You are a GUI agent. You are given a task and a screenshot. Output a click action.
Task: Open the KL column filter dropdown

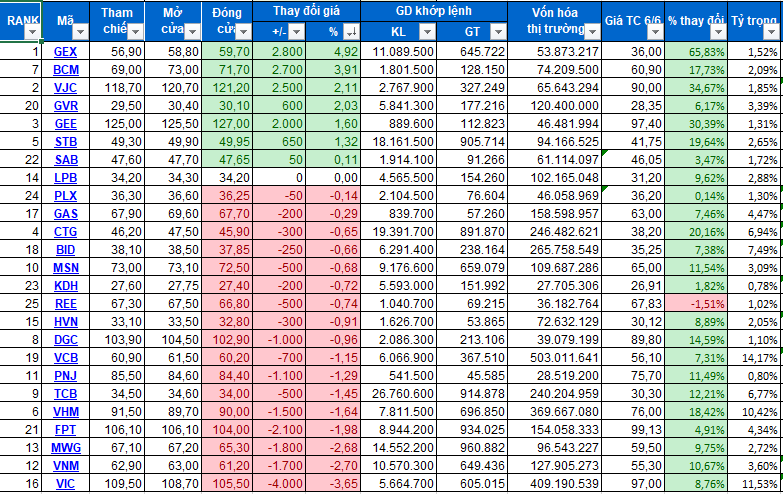click(x=427, y=32)
